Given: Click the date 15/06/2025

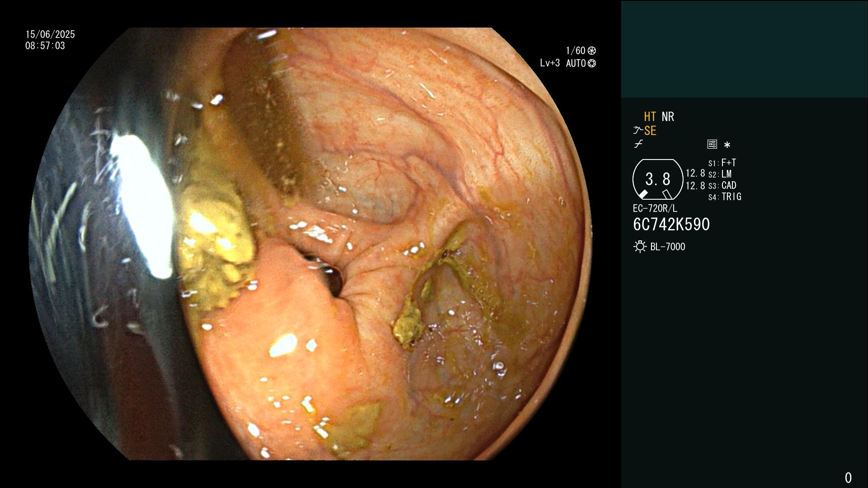Looking at the screenshot, I should (50, 34).
